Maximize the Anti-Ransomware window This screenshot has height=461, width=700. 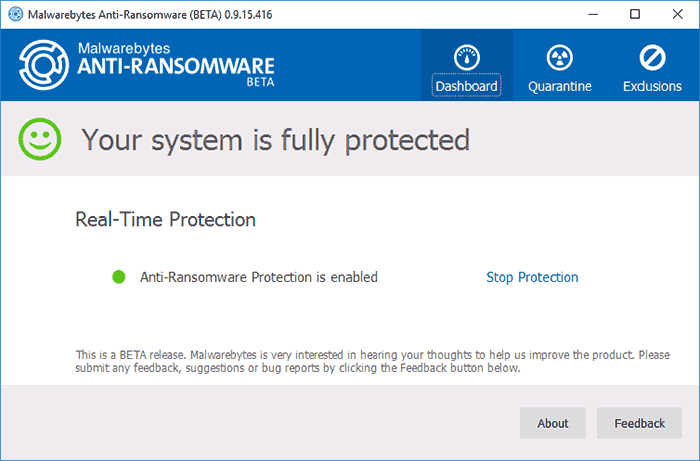(x=634, y=14)
